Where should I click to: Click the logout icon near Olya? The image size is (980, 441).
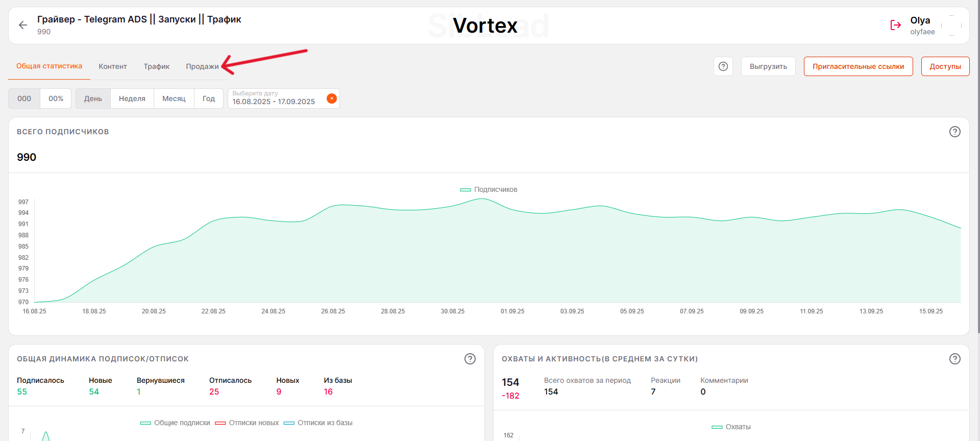click(895, 25)
